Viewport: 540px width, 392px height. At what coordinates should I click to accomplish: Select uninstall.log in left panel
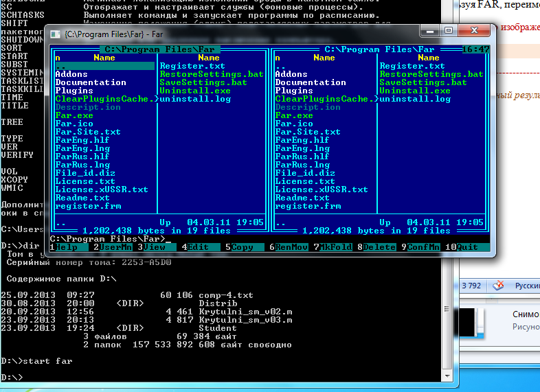tap(195, 99)
